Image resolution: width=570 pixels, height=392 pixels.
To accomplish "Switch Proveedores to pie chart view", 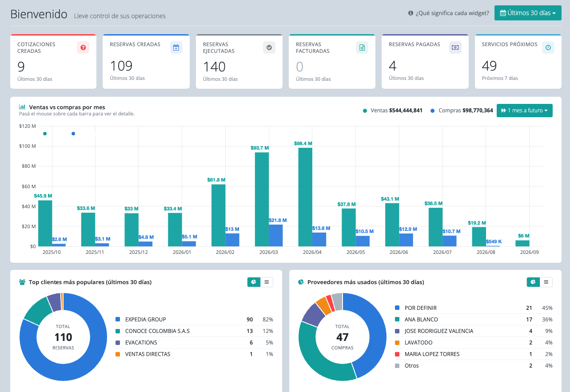I will (533, 282).
